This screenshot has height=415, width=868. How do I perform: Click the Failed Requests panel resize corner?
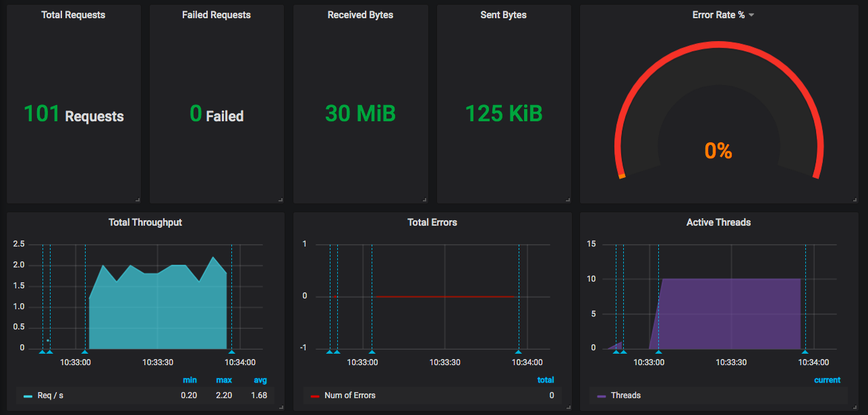(281, 199)
